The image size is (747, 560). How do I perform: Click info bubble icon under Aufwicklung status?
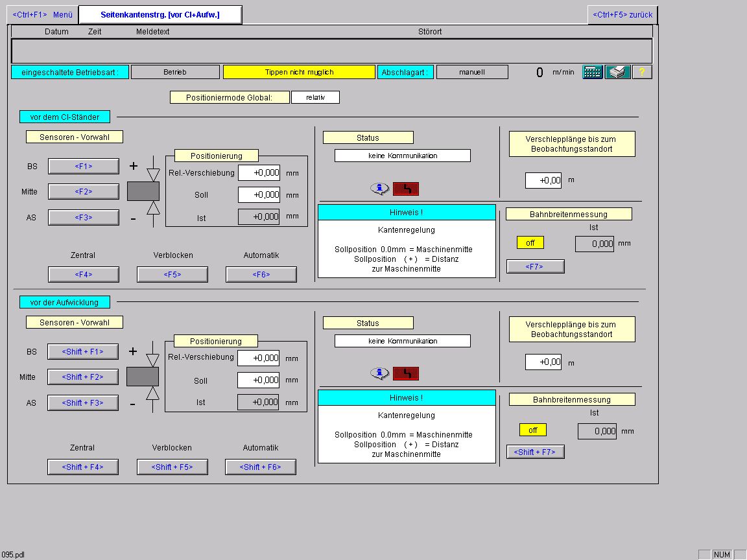tap(380, 373)
